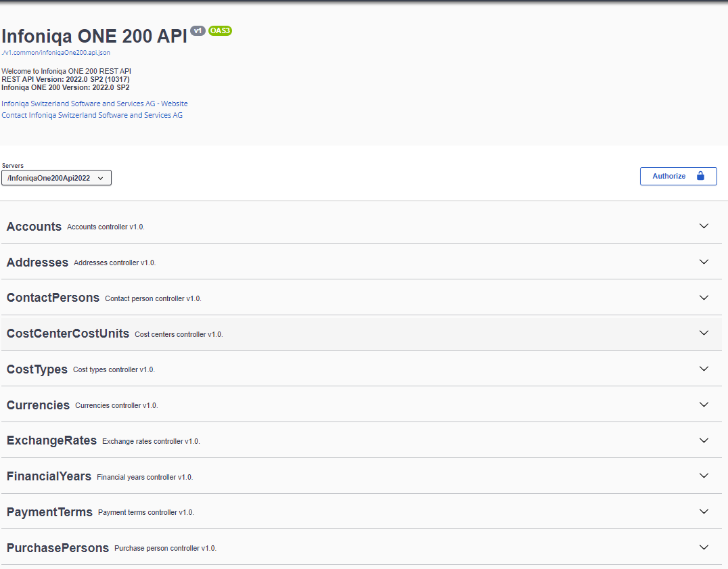Expand the Currencies section chevron

(704, 404)
